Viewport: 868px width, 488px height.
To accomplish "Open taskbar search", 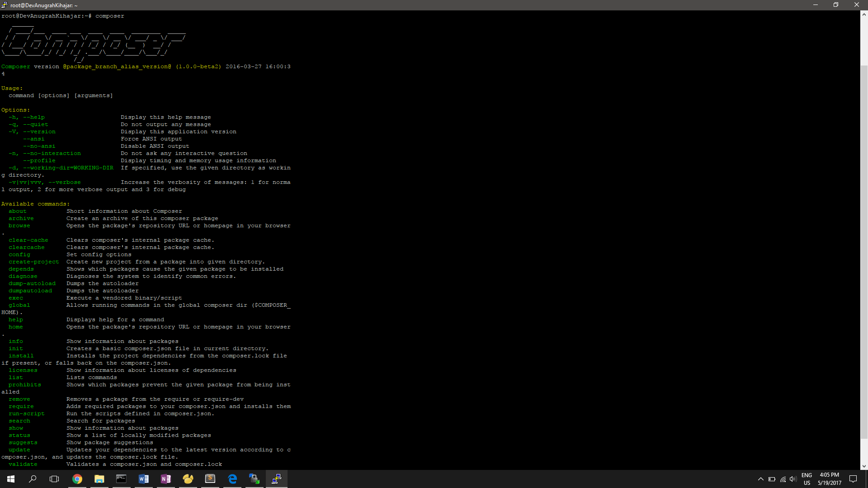I will tap(33, 479).
